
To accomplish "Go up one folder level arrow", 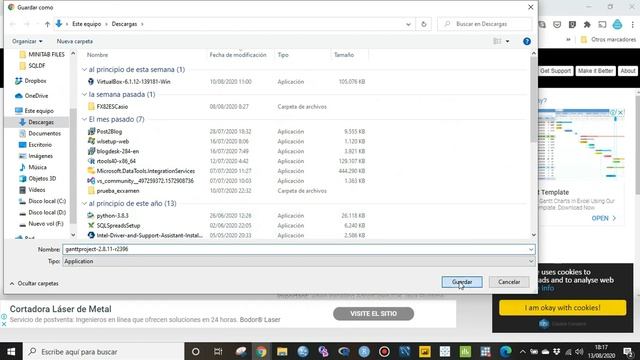I will coord(47,24).
